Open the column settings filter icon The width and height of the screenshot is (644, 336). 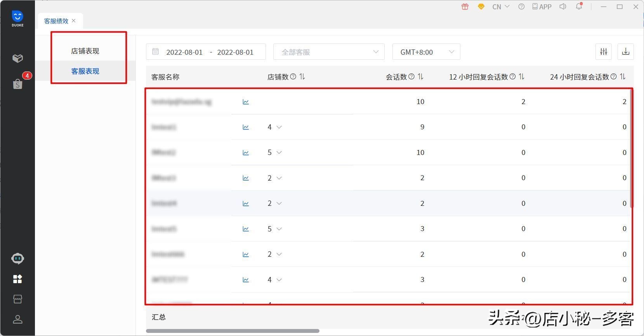coord(604,52)
